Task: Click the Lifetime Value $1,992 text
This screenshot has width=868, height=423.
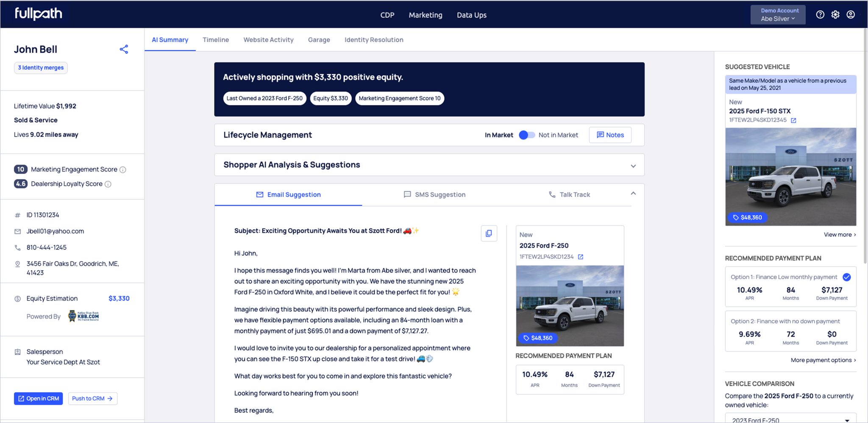Action: 45,106
